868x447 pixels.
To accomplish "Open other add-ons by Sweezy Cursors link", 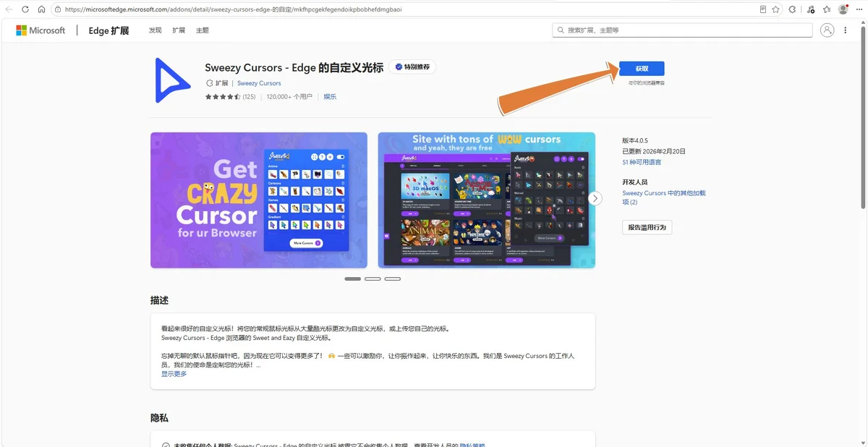I will coord(663,197).
